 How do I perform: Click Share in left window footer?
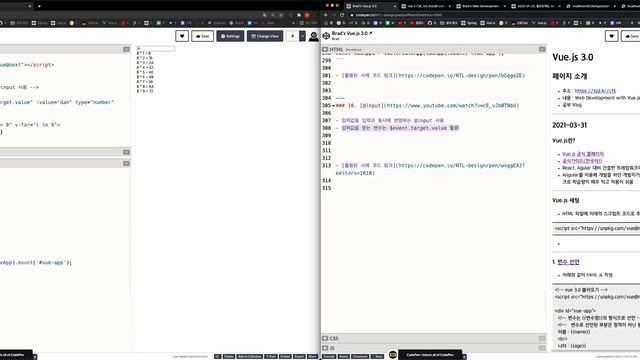click(312, 356)
